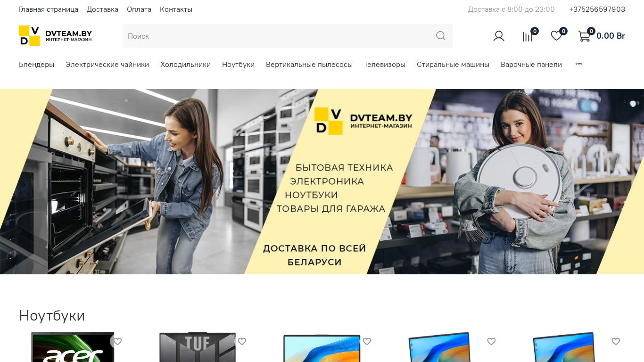Open the Стиральные машины category
This screenshot has width=644, height=362.
(453, 65)
